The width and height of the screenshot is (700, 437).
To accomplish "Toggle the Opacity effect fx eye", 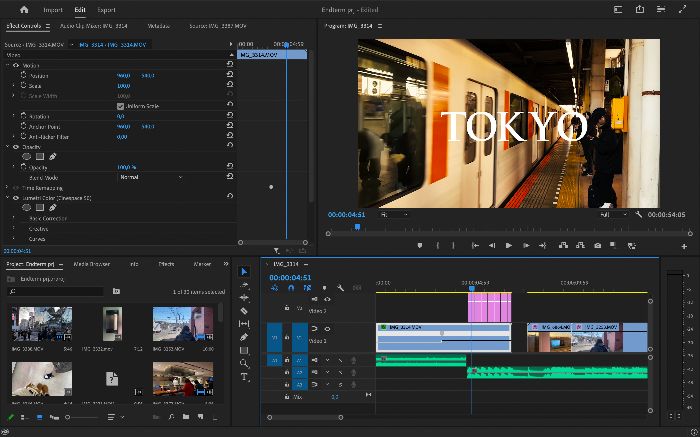I will click(16, 147).
